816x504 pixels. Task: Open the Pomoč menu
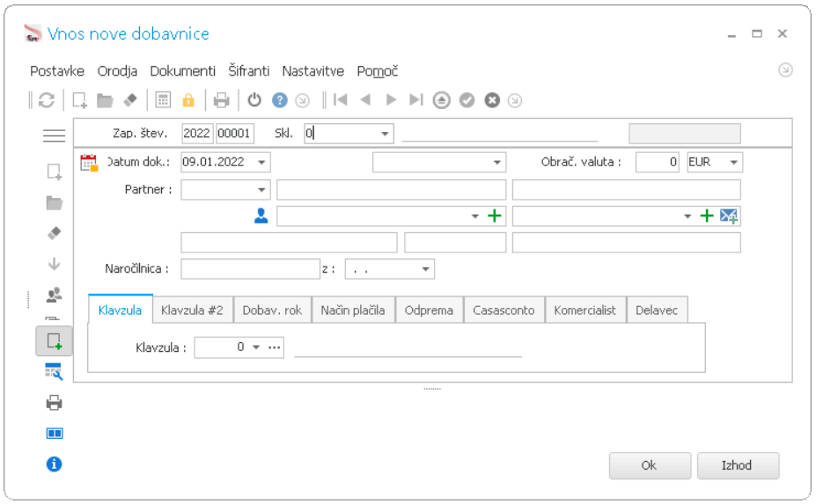[378, 70]
